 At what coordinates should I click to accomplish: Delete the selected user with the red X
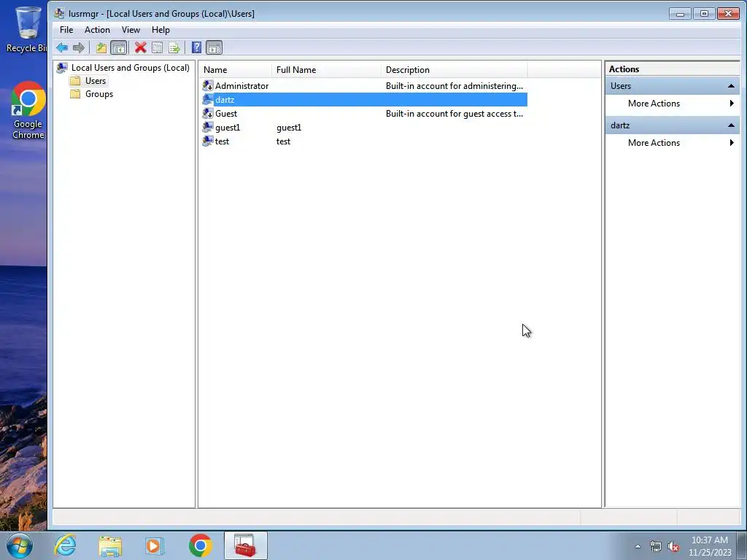coord(140,47)
